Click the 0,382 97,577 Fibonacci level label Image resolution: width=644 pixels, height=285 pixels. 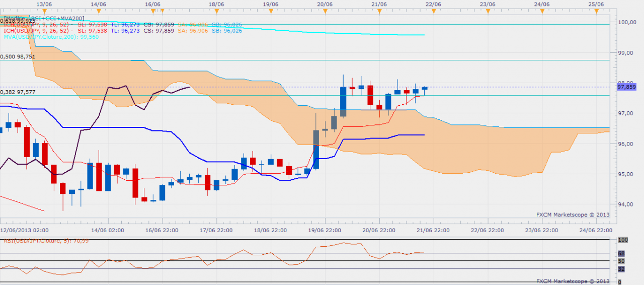click(x=18, y=92)
